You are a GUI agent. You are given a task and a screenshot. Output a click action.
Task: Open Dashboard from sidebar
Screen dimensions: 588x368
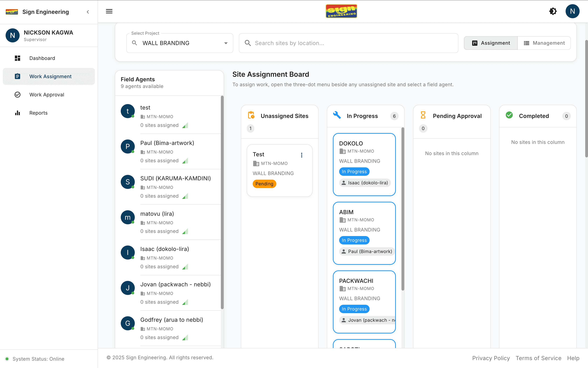[49, 58]
